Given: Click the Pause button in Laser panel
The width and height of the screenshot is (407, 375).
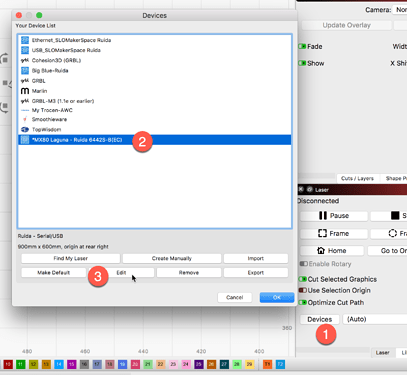Looking at the screenshot, I should click(x=334, y=216).
